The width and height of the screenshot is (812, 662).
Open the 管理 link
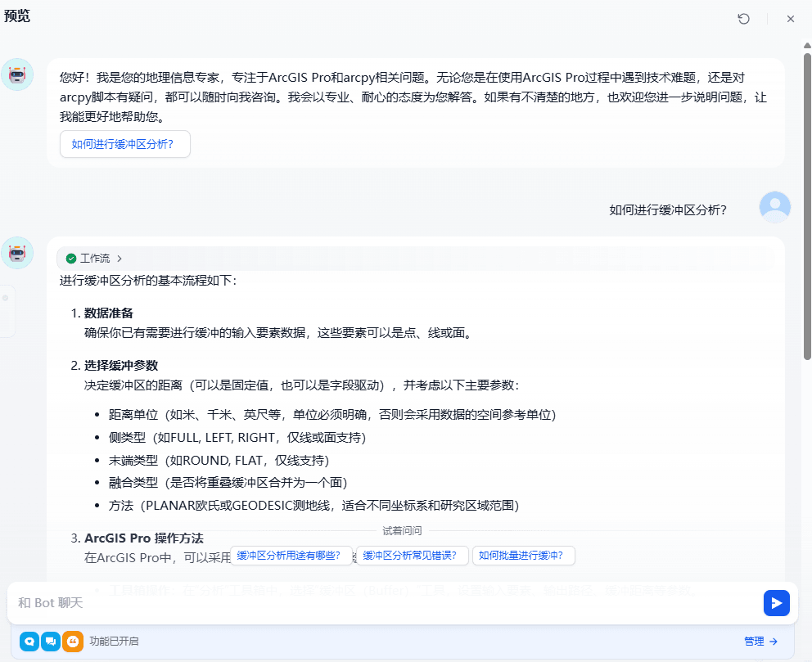(x=760, y=642)
